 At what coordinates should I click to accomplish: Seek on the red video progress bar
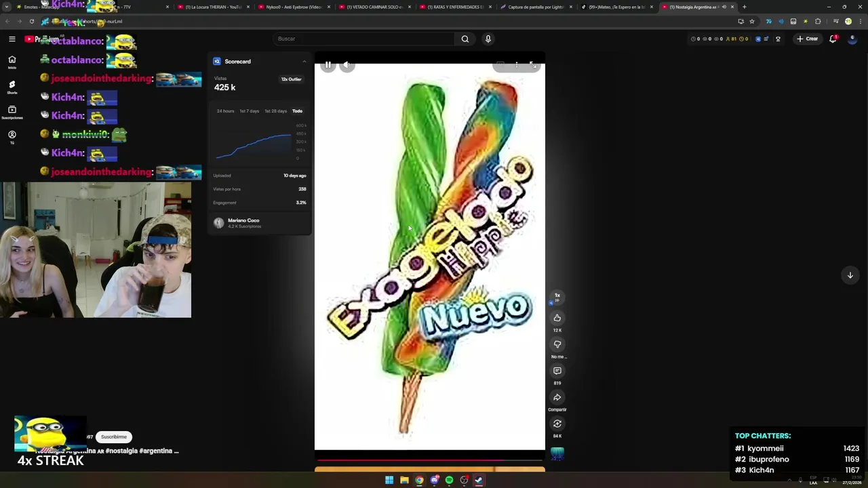coord(430,460)
